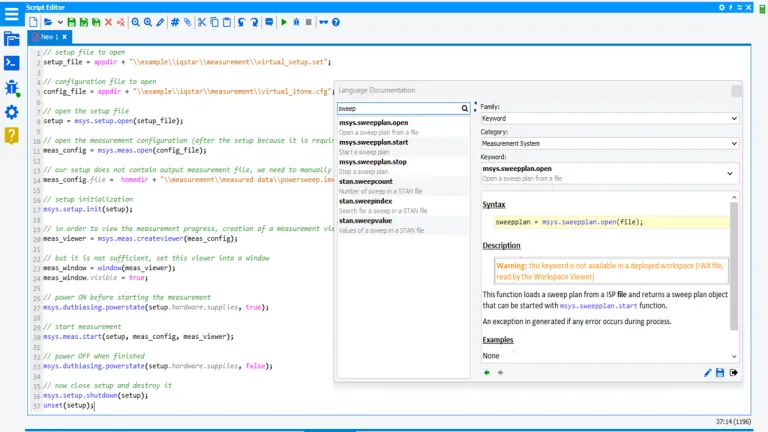768x432 pixels.
Task: Click the sweep search input field
Action: tap(398, 108)
